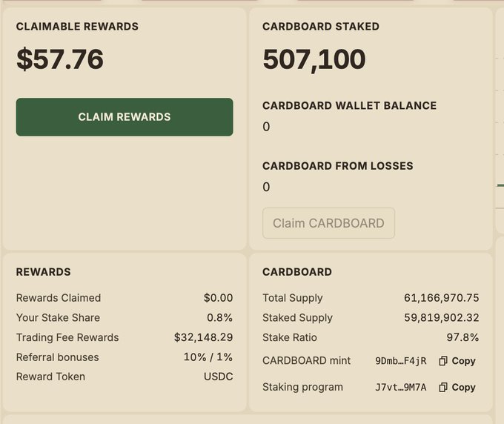
Task: Click the cardboard from losses value 0
Action: coord(266,187)
